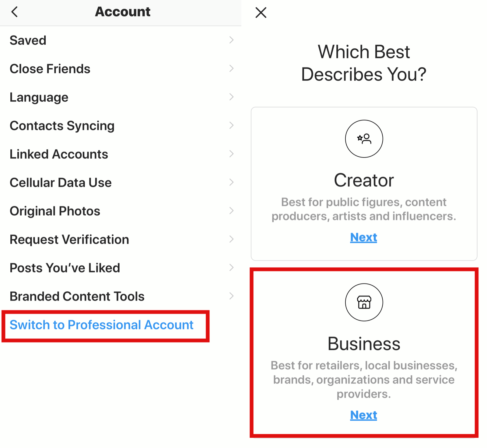The width and height of the screenshot is (487, 448).
Task: Tap the Creator profile star icon
Action: point(364,139)
